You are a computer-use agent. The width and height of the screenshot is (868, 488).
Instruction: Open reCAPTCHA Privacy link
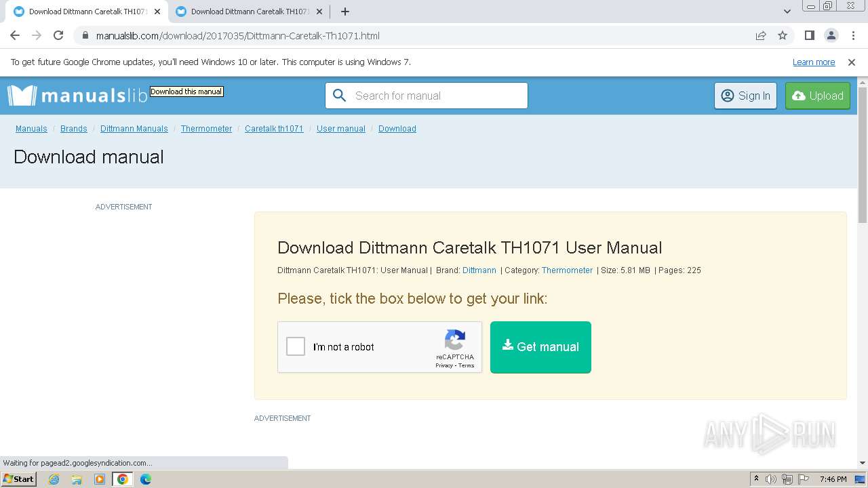pyautogui.click(x=443, y=365)
